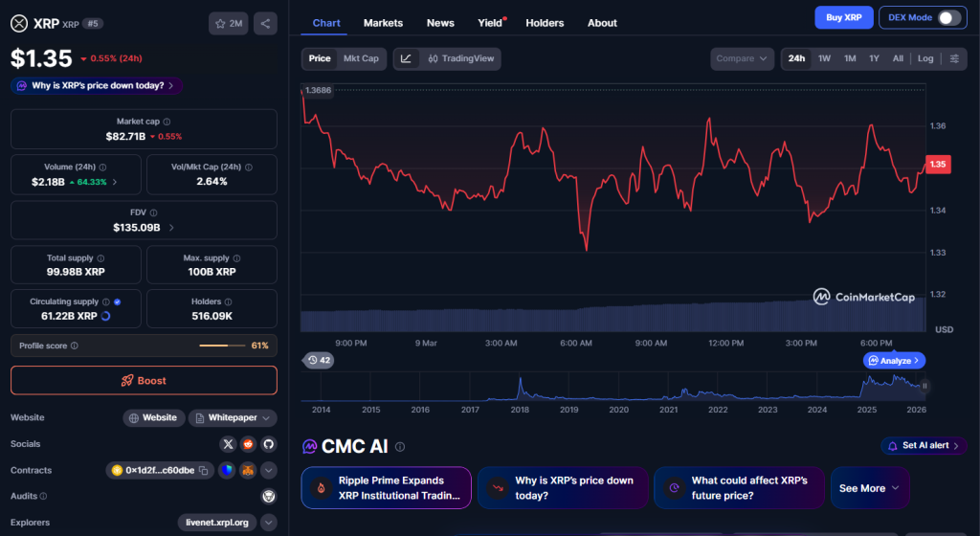The image size is (980, 536).
Task: Select the 1Y time range
Action: [x=874, y=59]
